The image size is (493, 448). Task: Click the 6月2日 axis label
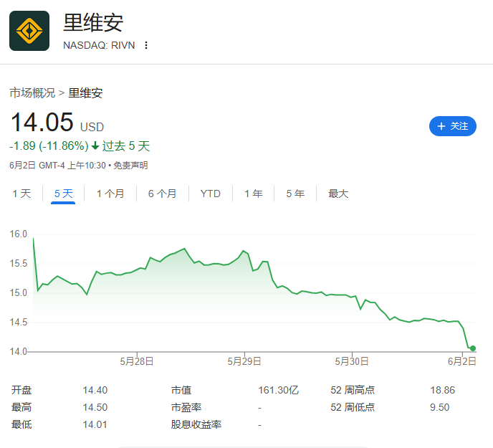[x=462, y=361]
